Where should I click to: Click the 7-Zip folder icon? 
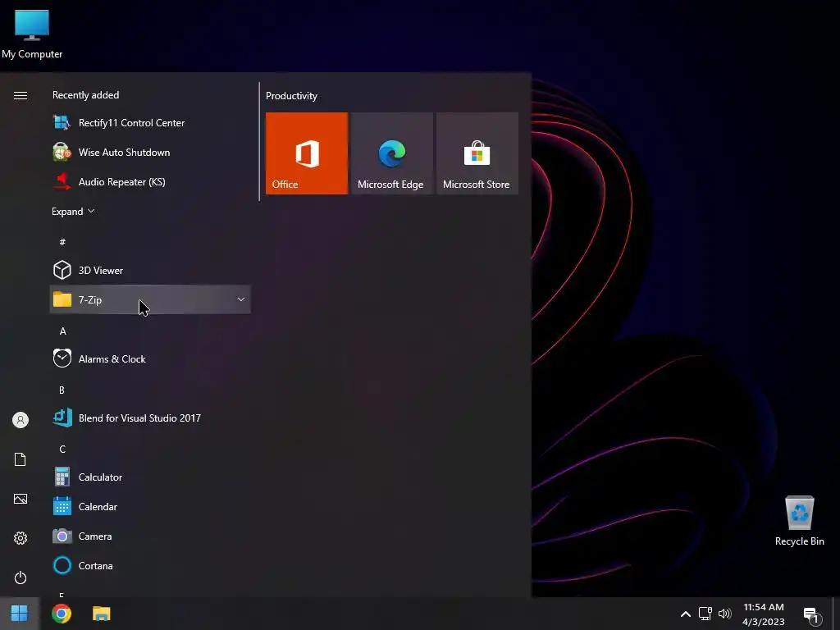[x=62, y=299]
